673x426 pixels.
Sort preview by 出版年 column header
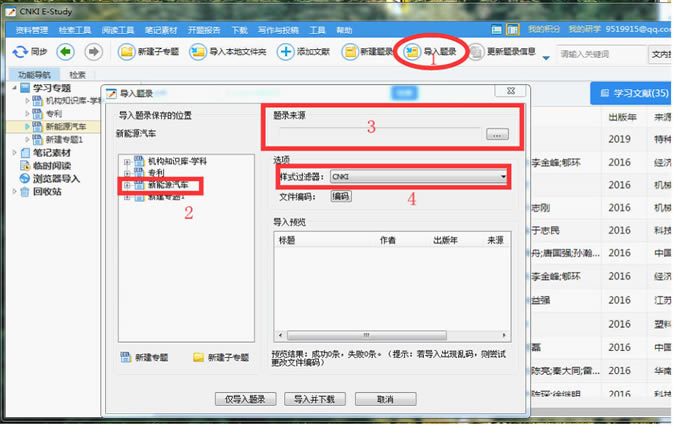point(445,240)
